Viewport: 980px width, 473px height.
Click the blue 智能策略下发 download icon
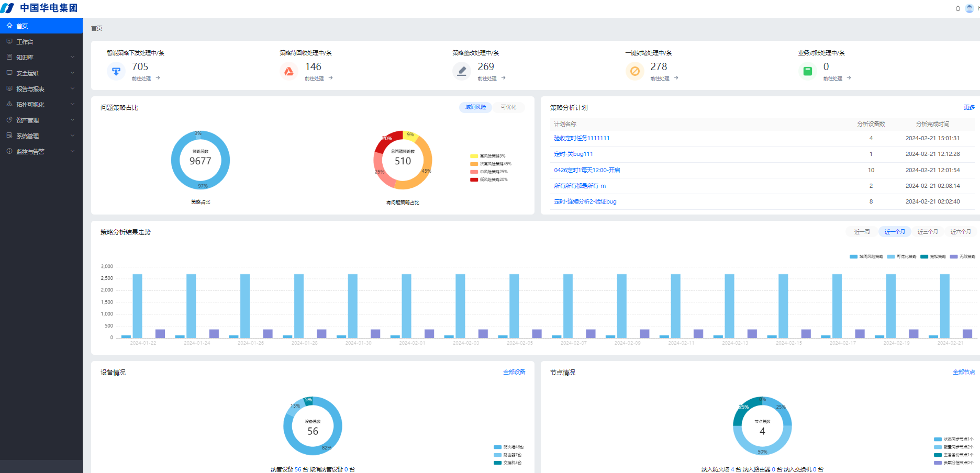116,71
